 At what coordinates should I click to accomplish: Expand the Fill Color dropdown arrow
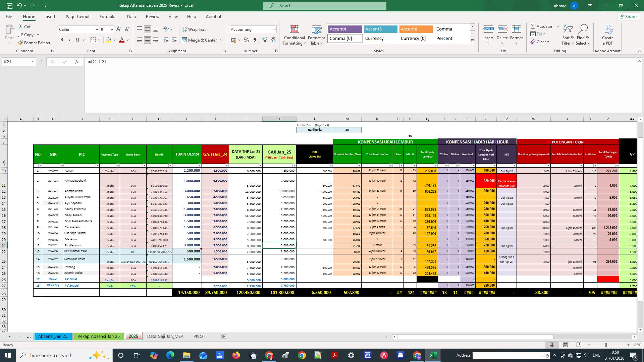[x=114, y=40]
